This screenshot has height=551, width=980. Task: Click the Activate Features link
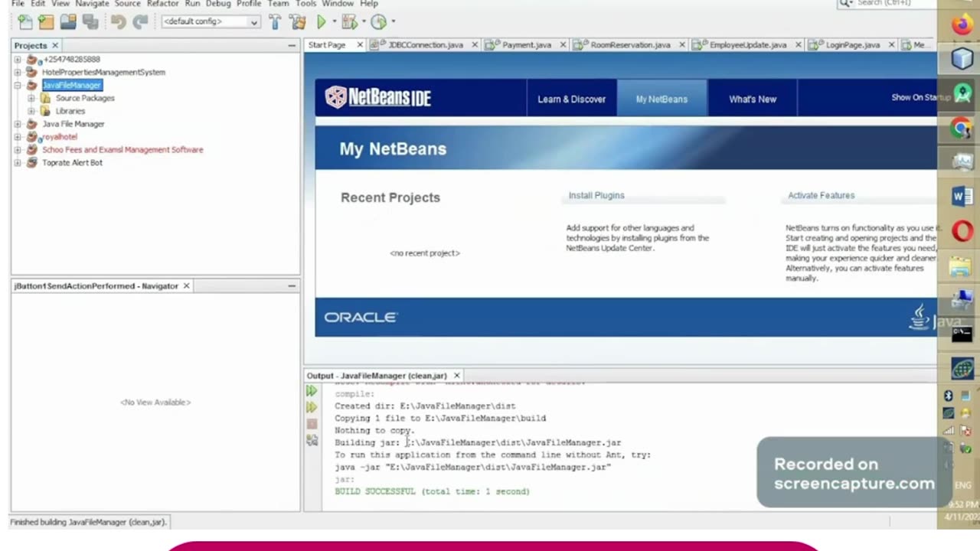(821, 195)
